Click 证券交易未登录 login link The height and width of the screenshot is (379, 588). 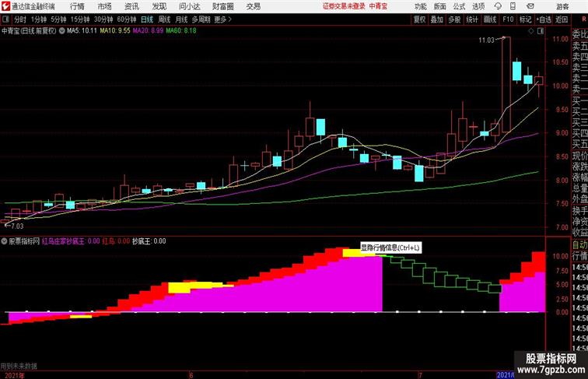tap(344, 6)
